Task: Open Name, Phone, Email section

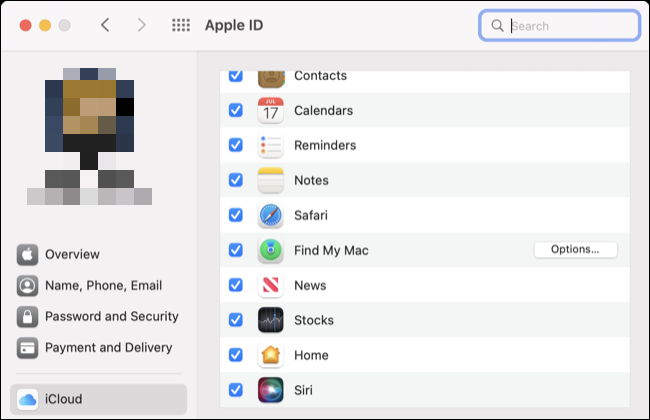Action: pos(104,285)
